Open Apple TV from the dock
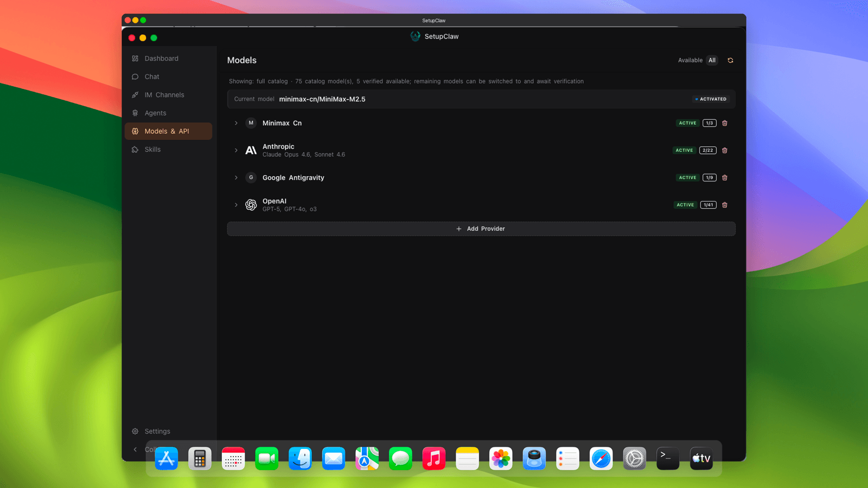 [x=701, y=459]
